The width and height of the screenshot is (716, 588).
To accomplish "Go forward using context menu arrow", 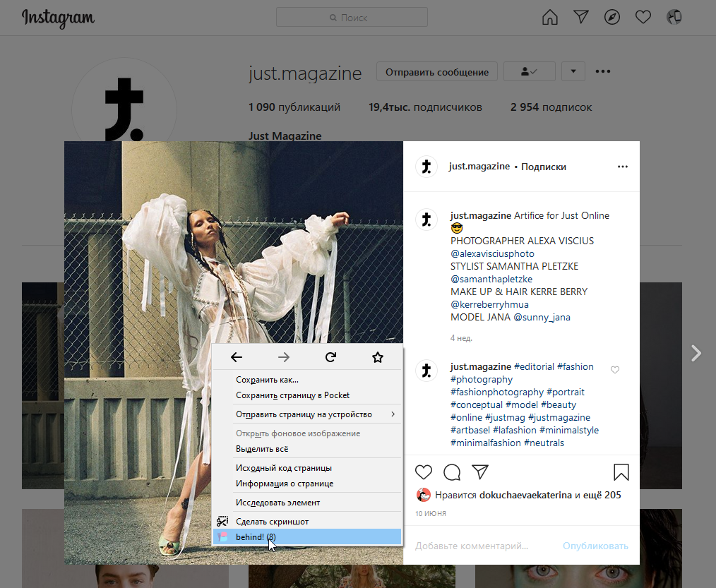I will tap(284, 357).
